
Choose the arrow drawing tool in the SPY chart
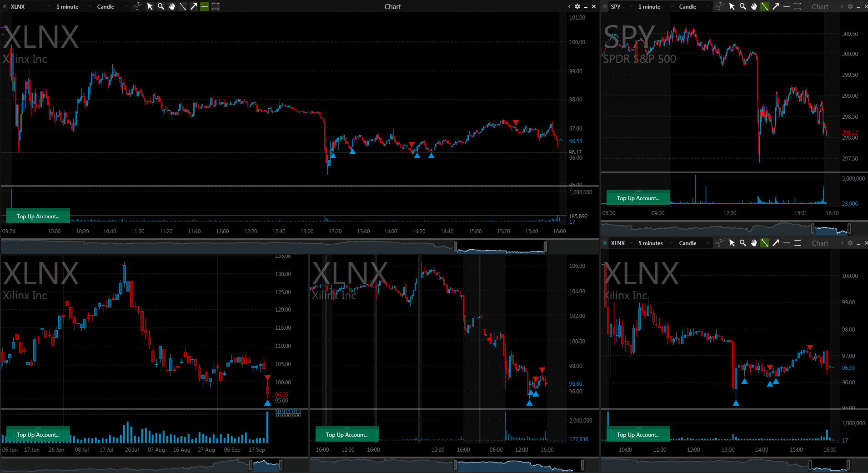pos(776,6)
